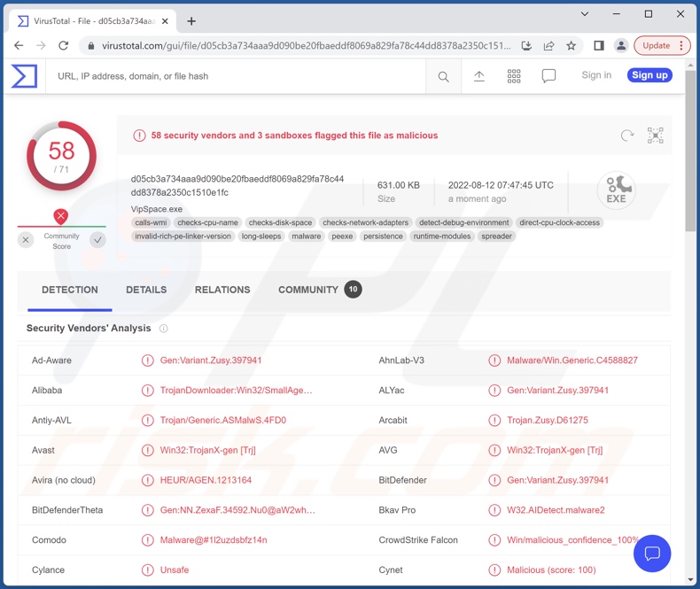Click the share page icon
This screenshot has height=589, width=700.
[548, 45]
